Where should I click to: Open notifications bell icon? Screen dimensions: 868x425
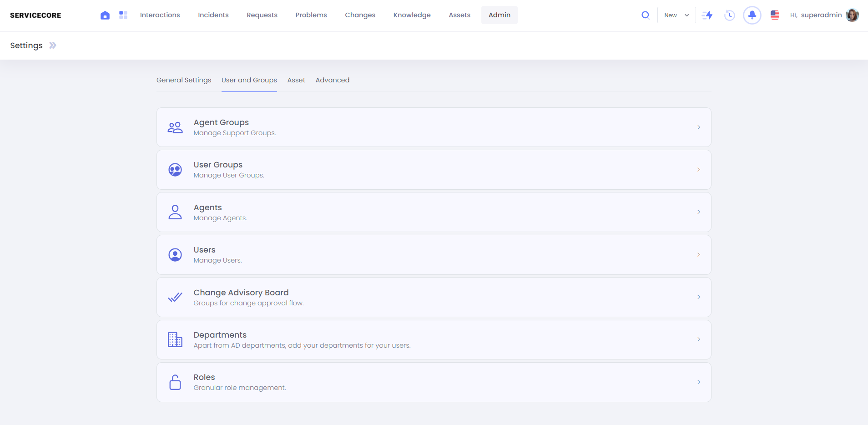(752, 15)
